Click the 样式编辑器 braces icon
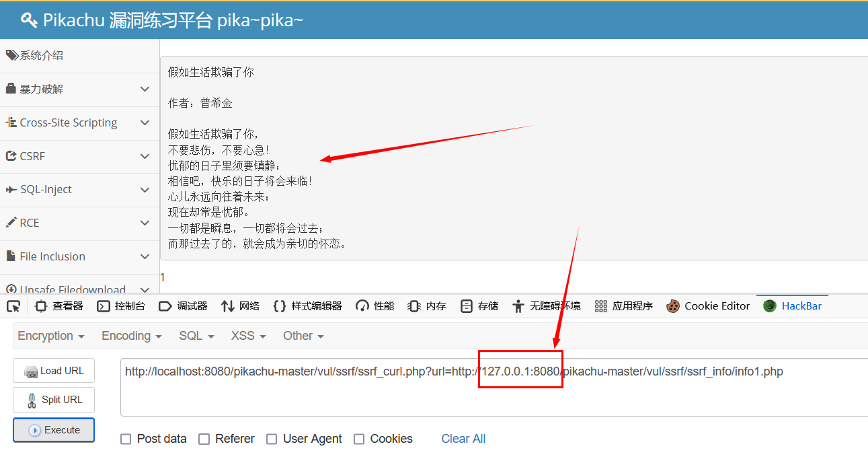This screenshot has width=868, height=465. pos(280,306)
